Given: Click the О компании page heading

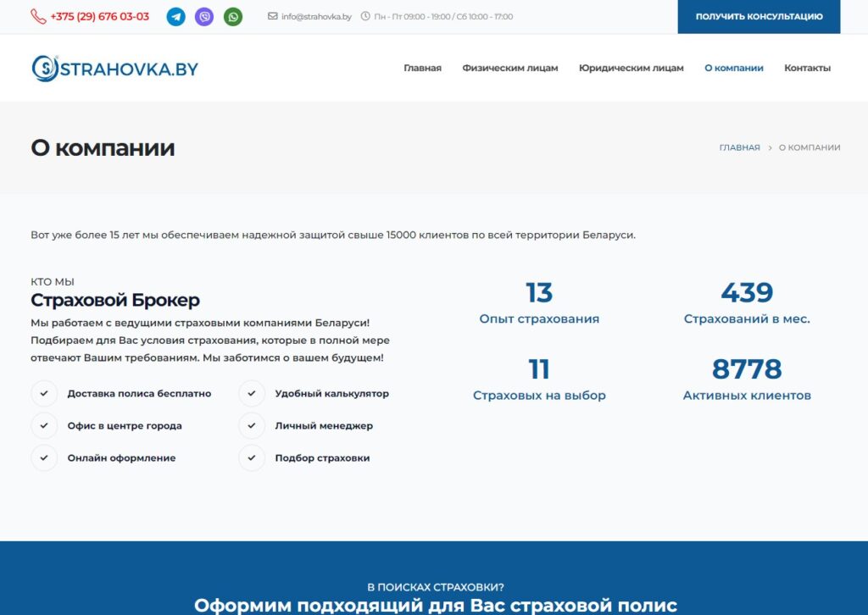Looking at the screenshot, I should (x=103, y=147).
